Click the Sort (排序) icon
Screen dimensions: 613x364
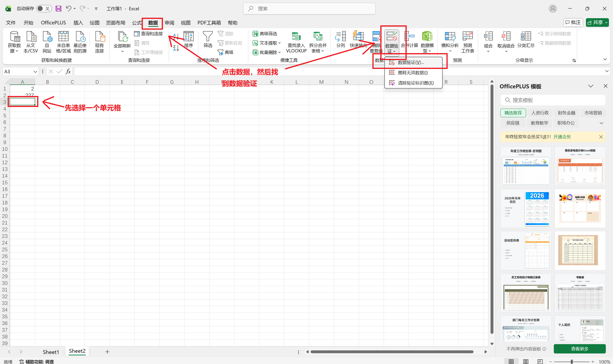189,37
